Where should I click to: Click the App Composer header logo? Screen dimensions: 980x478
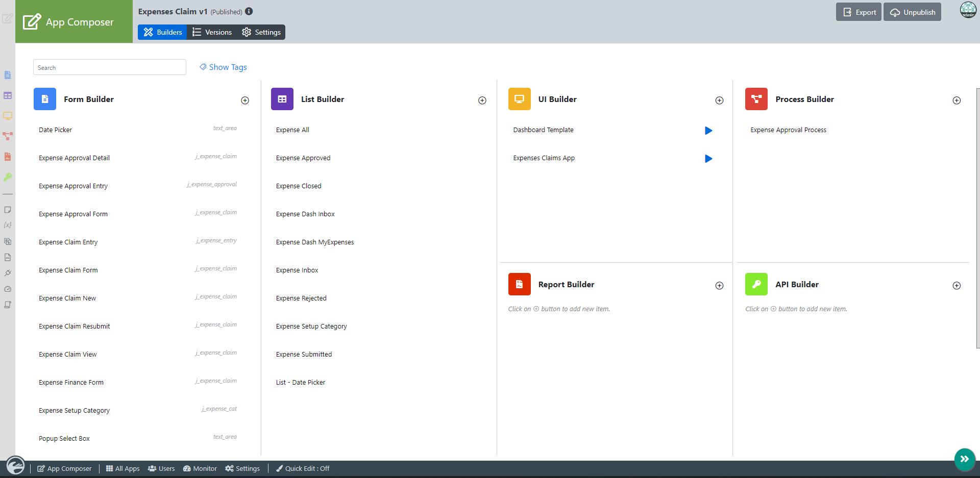(74, 21)
